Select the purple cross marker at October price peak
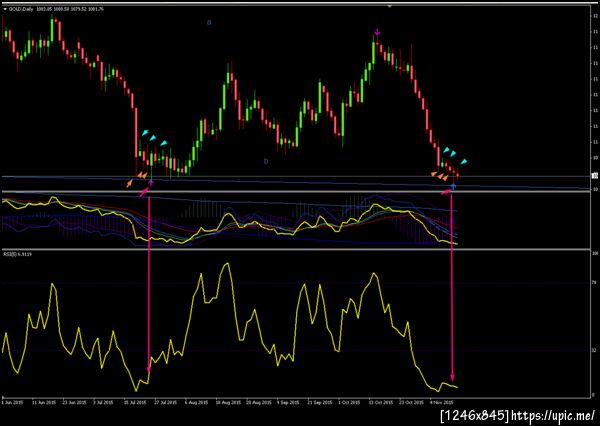The image size is (600, 426). pyautogui.click(x=377, y=32)
